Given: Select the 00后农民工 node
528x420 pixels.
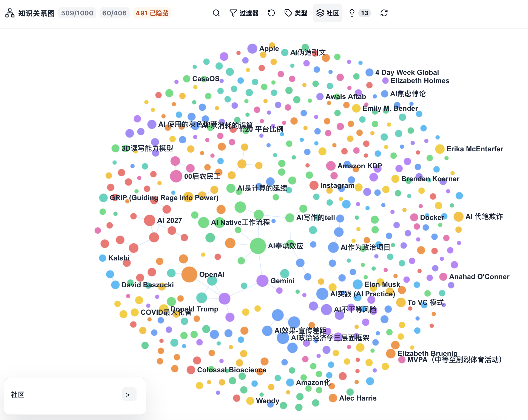Looking at the screenshot, I should 176,176.
